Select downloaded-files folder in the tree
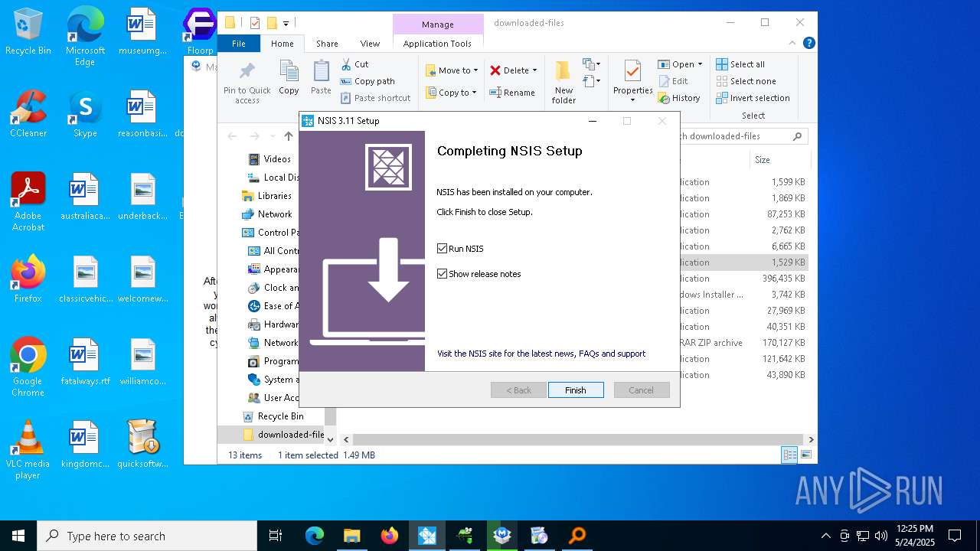980x551 pixels. [x=283, y=435]
